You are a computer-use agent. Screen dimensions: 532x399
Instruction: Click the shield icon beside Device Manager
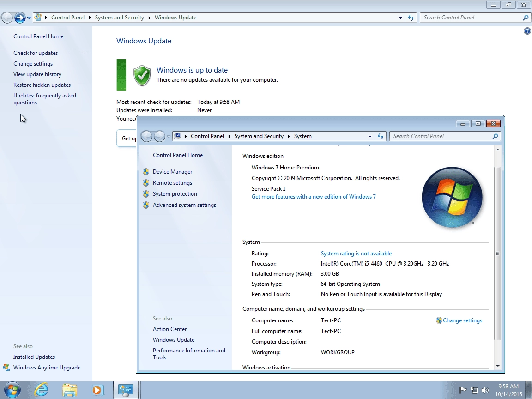[146, 172]
